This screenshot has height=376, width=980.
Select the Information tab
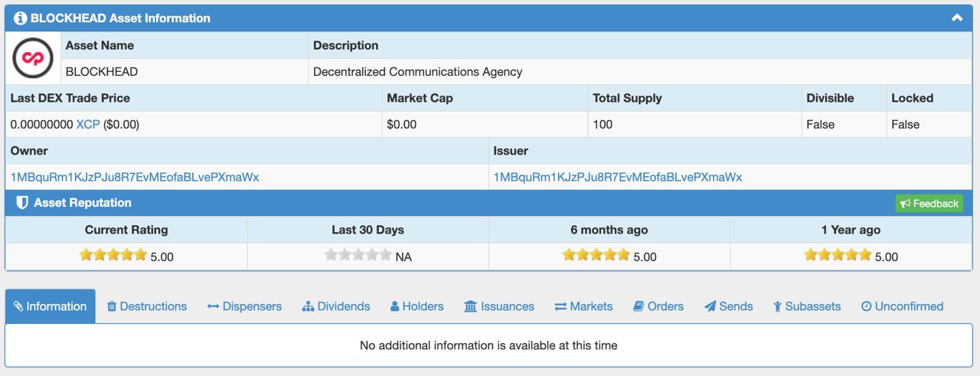tap(51, 306)
